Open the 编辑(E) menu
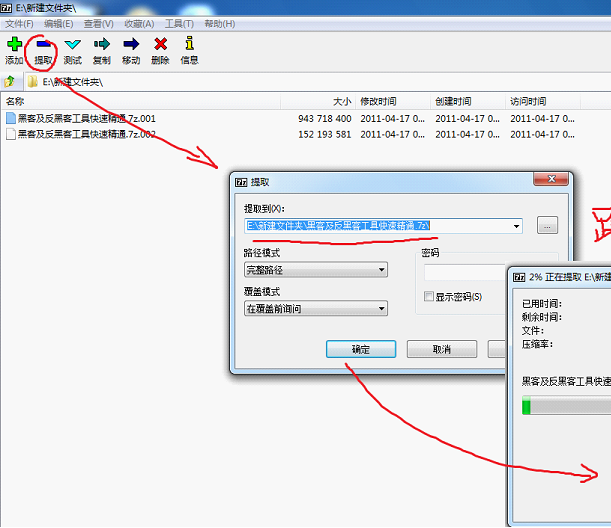 [x=58, y=24]
